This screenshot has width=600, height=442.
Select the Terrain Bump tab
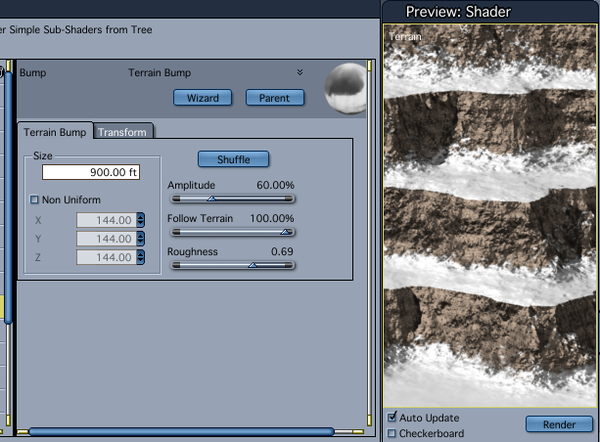pos(55,132)
